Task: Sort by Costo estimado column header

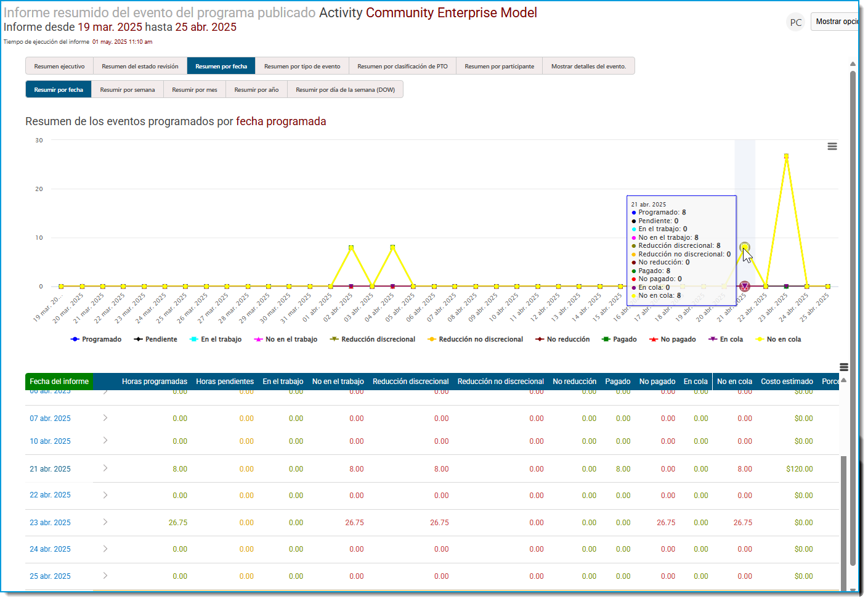Action: click(787, 382)
